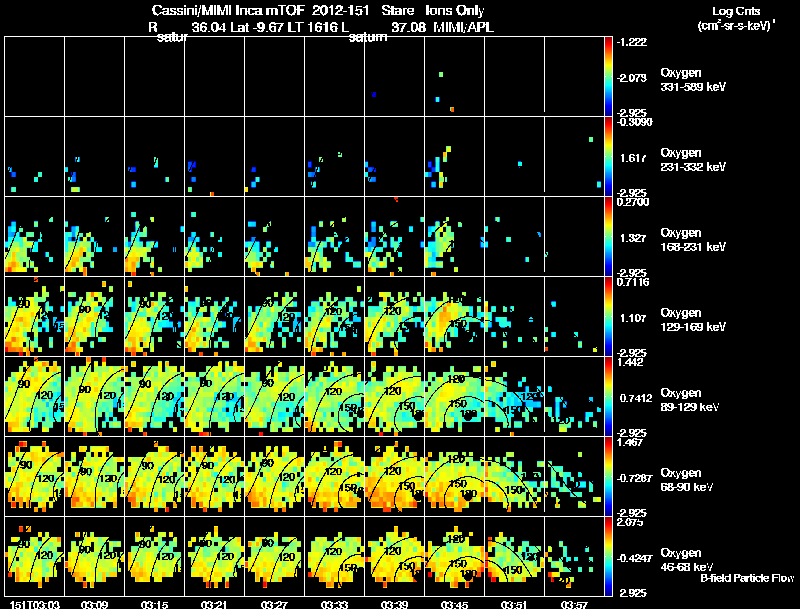Click the color bar for 231-332 keV row

(608, 157)
